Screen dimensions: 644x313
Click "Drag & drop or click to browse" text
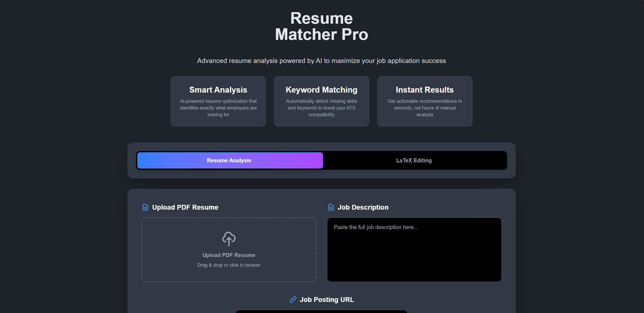pyautogui.click(x=229, y=265)
